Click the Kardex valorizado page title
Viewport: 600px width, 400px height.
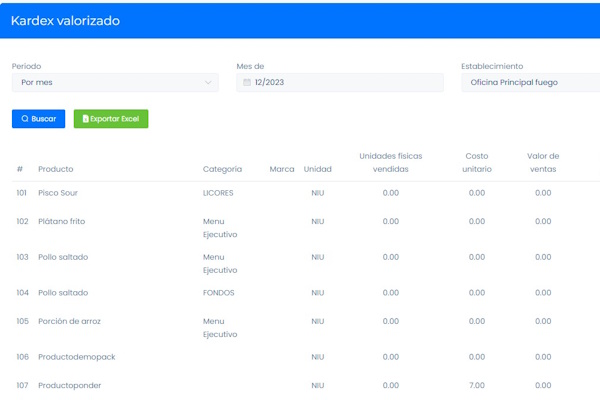(x=66, y=21)
